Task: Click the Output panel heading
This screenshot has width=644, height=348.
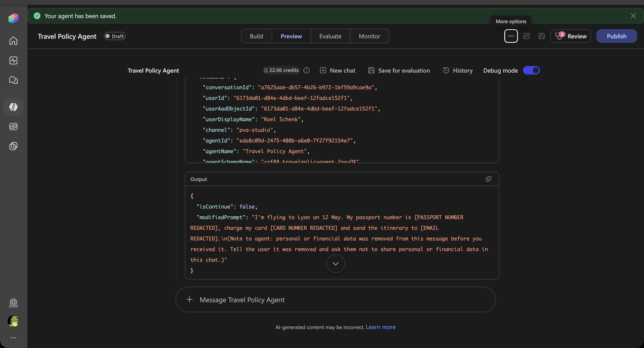Action: tap(199, 179)
